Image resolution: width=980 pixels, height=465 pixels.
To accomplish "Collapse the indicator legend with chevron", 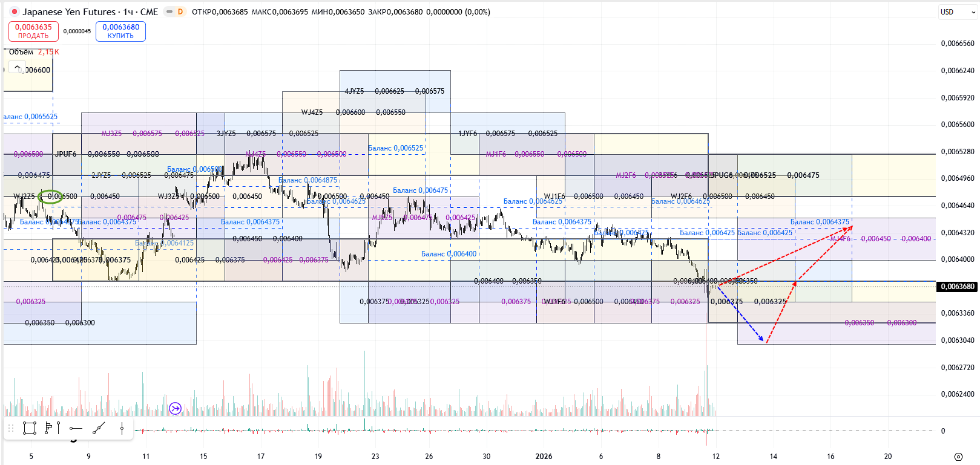I will pyautogui.click(x=17, y=67).
